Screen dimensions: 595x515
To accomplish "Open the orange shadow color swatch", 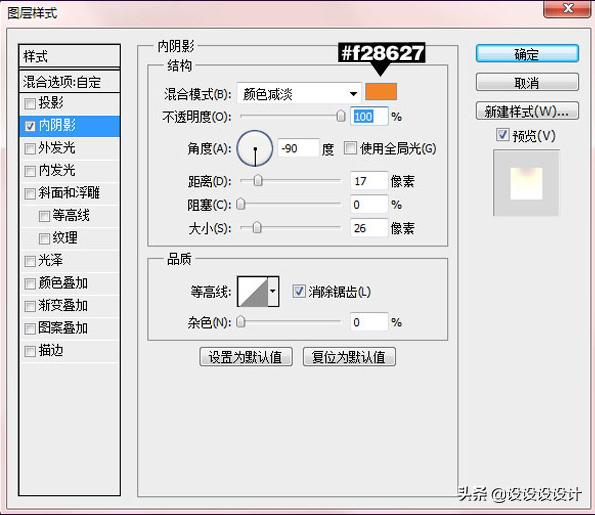I will pyautogui.click(x=381, y=92).
